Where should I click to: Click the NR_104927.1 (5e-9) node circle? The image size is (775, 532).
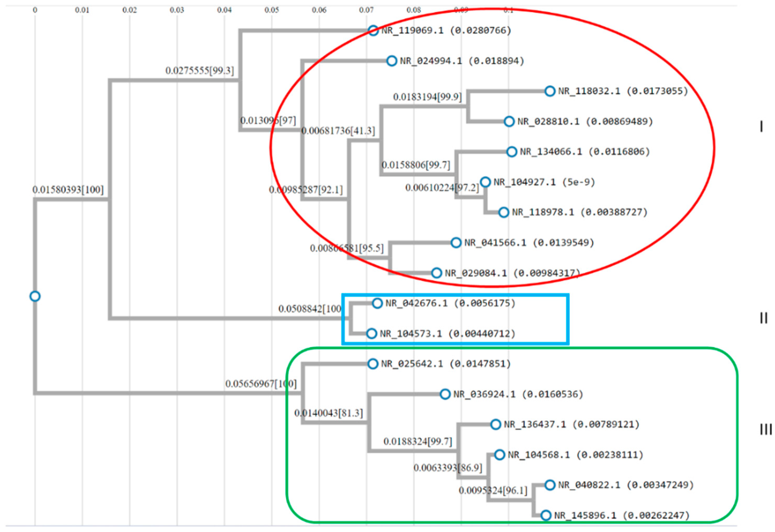pyautogui.click(x=485, y=182)
